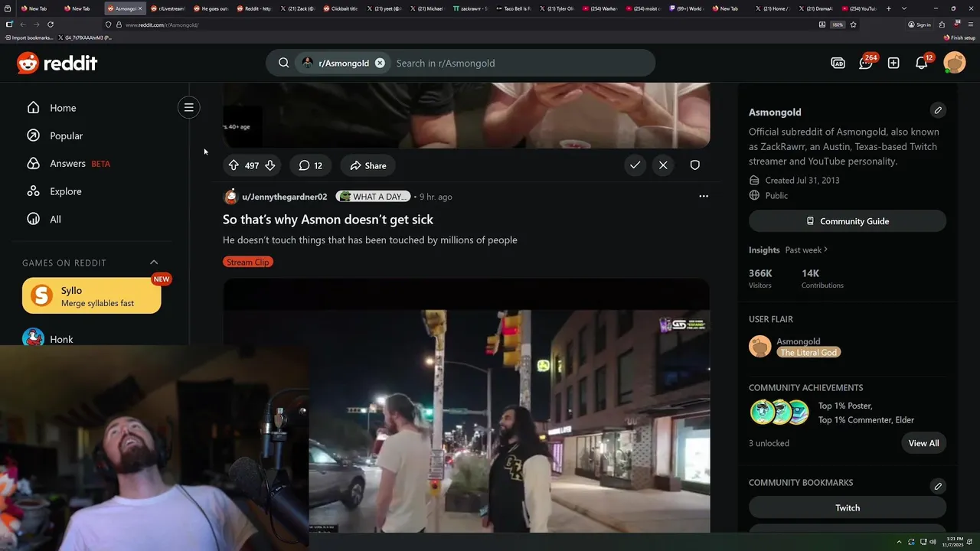Filter by Stream Clip flair tag
Viewport: 980px width, 551px height.
[x=248, y=262]
